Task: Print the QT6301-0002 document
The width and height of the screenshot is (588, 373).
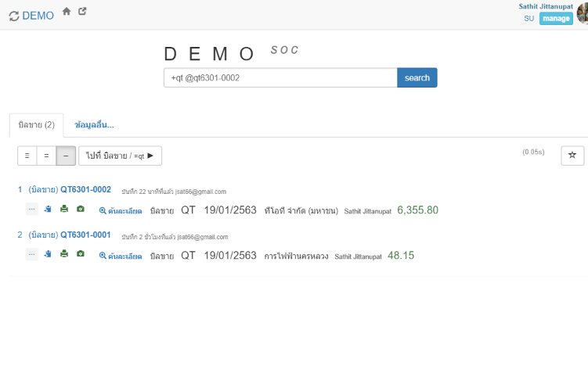Action: 64,210
